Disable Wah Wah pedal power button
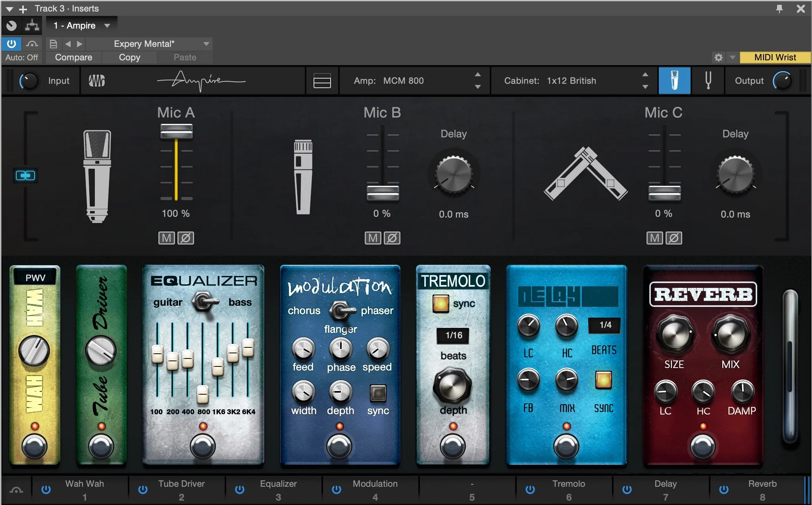The height and width of the screenshot is (505, 812). pos(46,490)
